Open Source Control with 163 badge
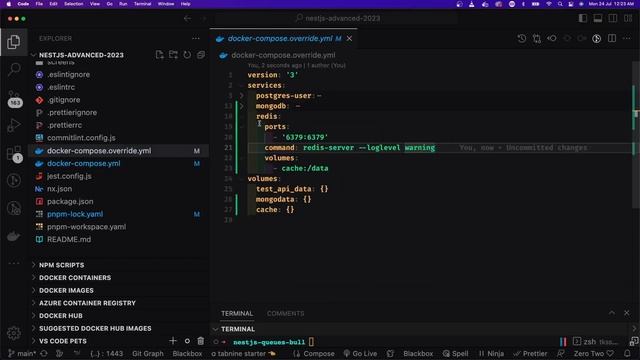The image size is (640, 360). [14, 98]
